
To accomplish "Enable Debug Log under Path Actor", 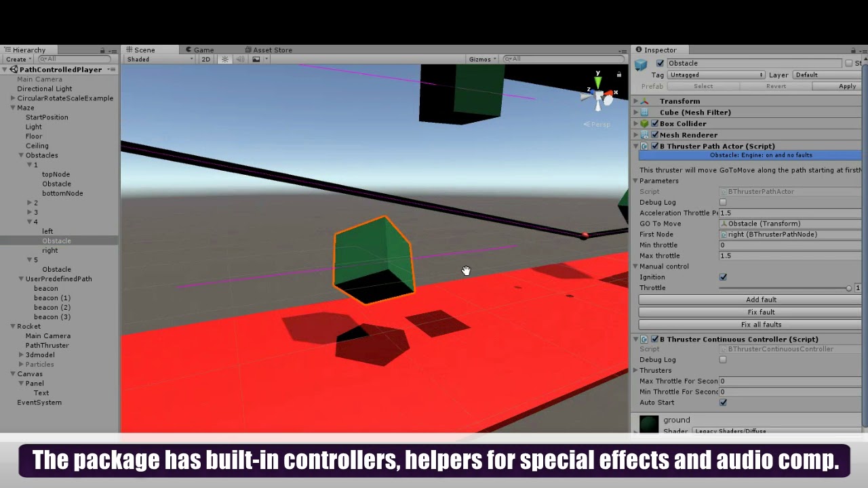I will [723, 202].
